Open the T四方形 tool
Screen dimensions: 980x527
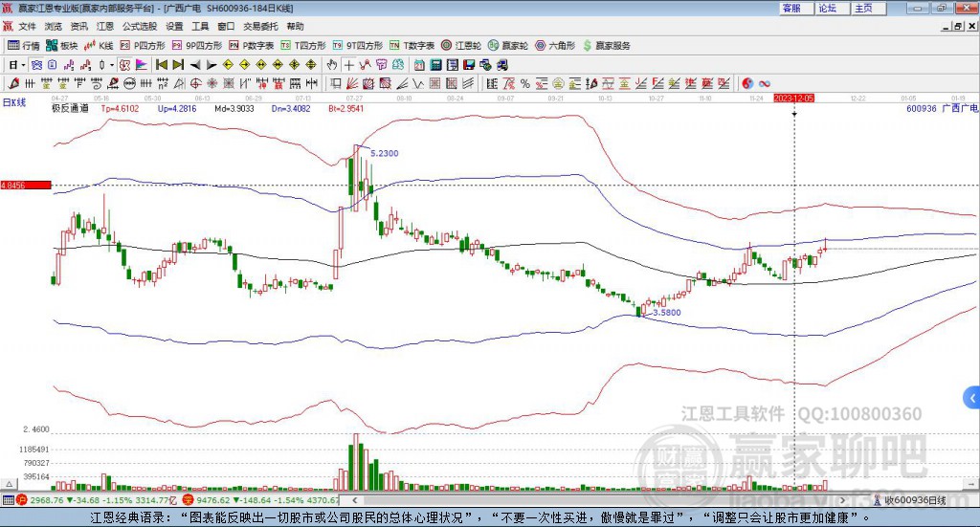point(303,46)
